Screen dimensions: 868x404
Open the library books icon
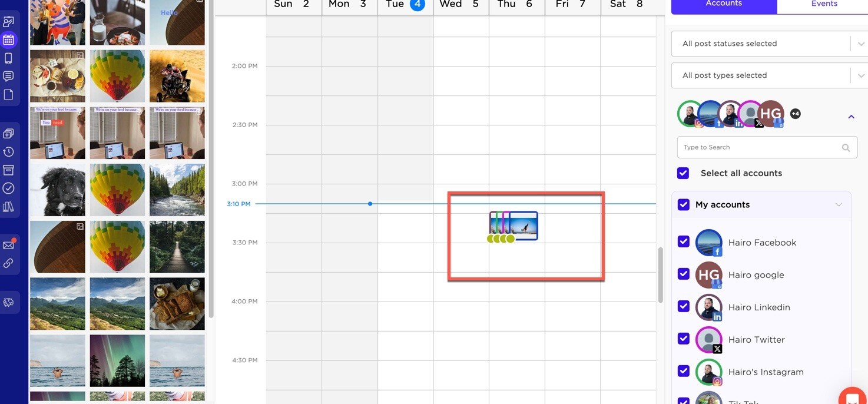(x=8, y=207)
